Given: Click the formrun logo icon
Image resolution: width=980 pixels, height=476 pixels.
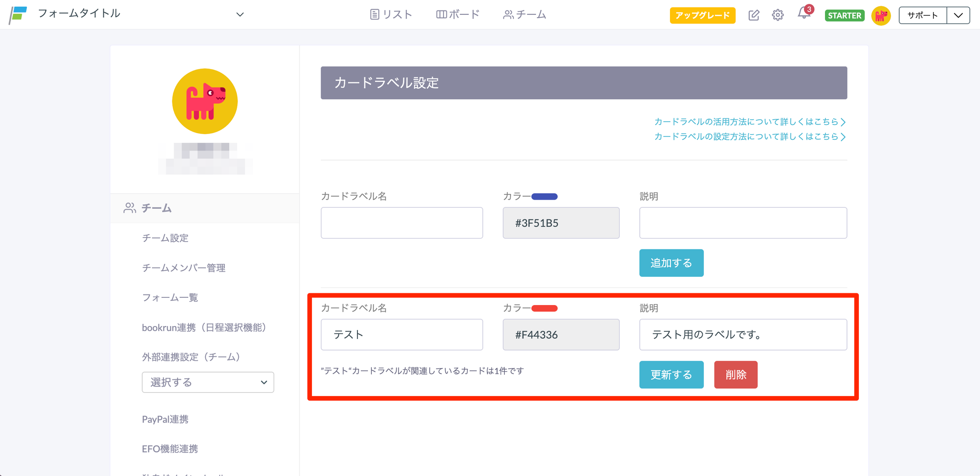Looking at the screenshot, I should point(18,14).
